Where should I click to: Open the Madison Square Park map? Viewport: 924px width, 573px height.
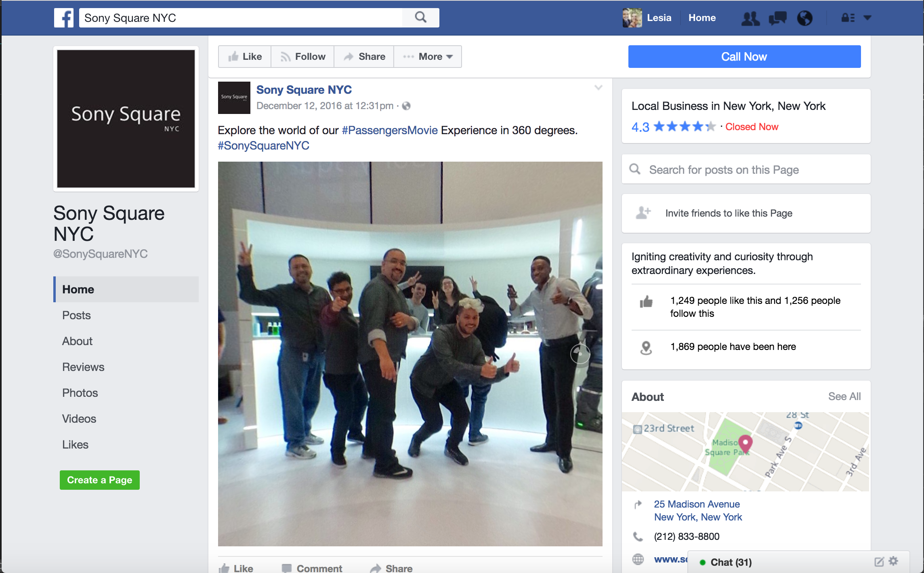(745, 452)
